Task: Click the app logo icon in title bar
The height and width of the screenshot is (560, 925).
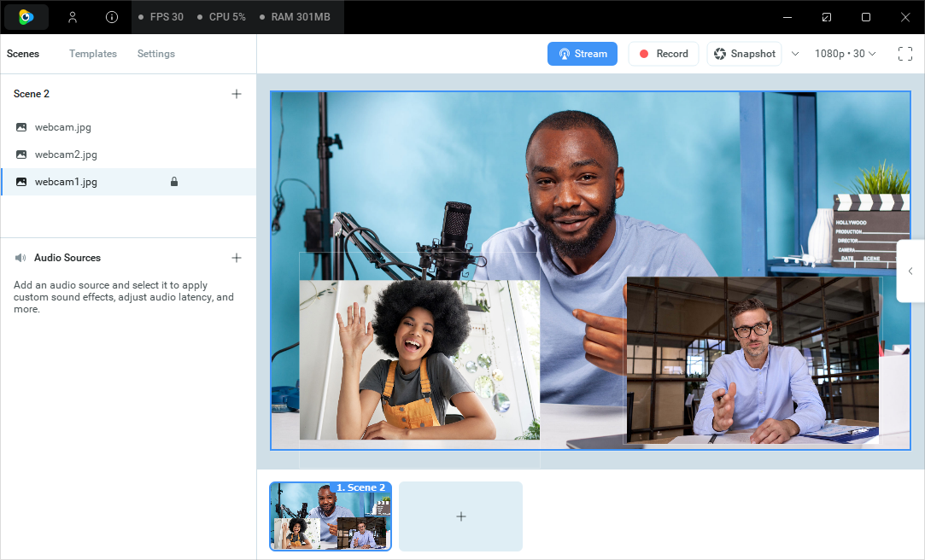Action: coord(26,17)
